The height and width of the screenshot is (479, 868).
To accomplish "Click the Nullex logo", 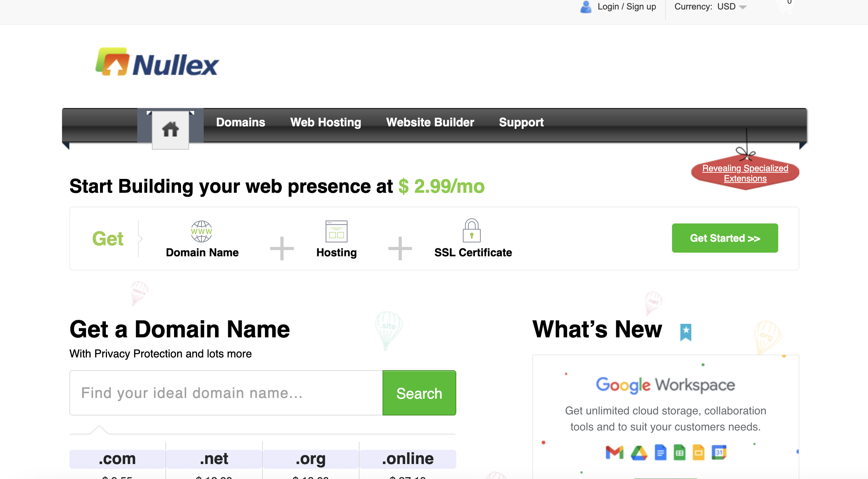I will click(x=157, y=63).
